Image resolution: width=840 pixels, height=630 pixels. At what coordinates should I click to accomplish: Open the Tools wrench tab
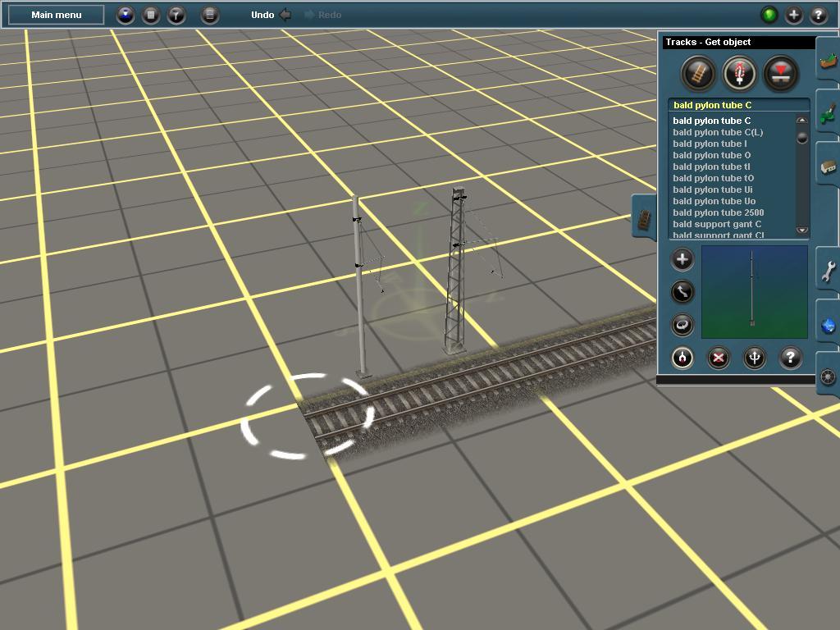tap(829, 271)
